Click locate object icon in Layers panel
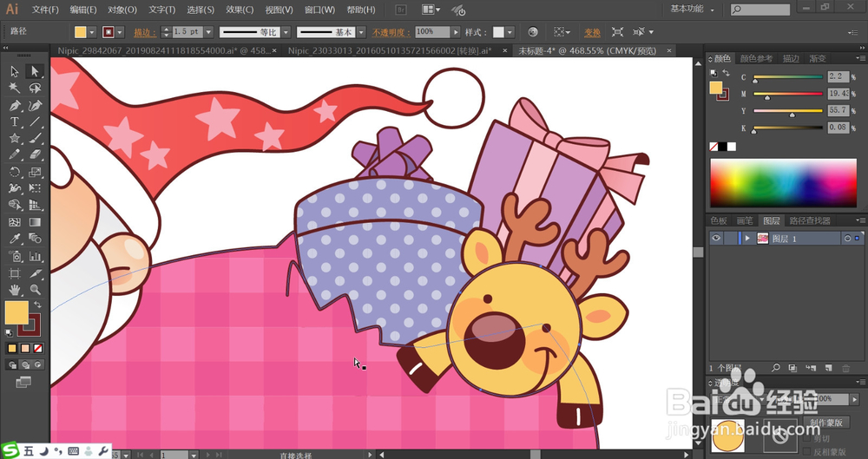Viewport: 868px width, 459px height. point(776,368)
